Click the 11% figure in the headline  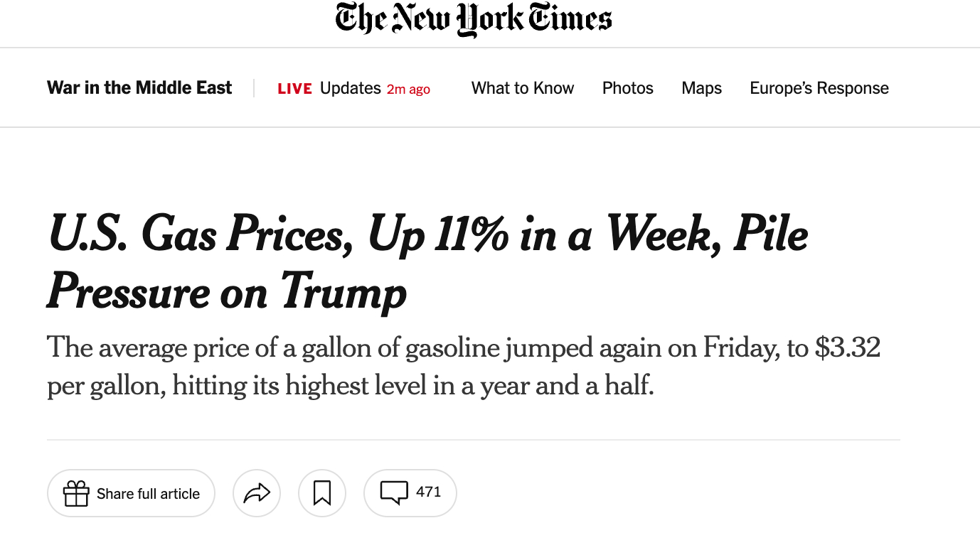472,235
